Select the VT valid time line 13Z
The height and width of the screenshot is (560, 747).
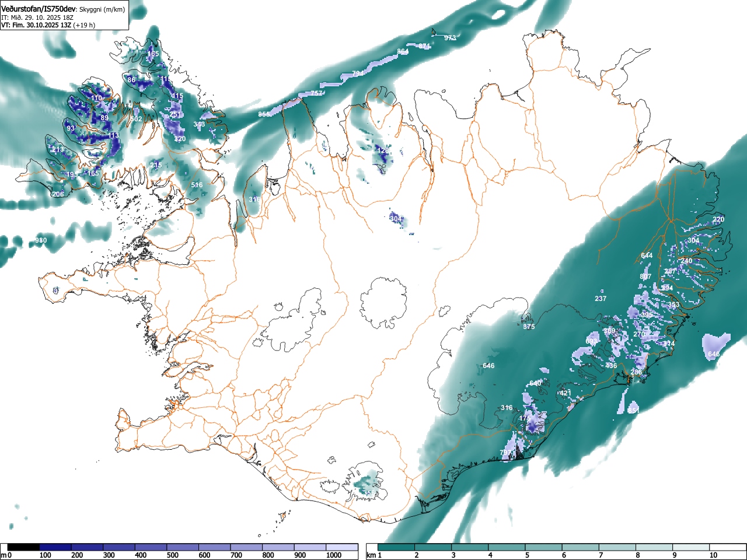48,25
